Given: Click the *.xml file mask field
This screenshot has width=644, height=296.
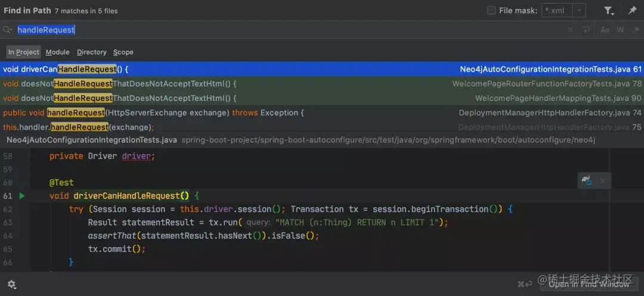Looking at the screenshot, I should (558, 11).
